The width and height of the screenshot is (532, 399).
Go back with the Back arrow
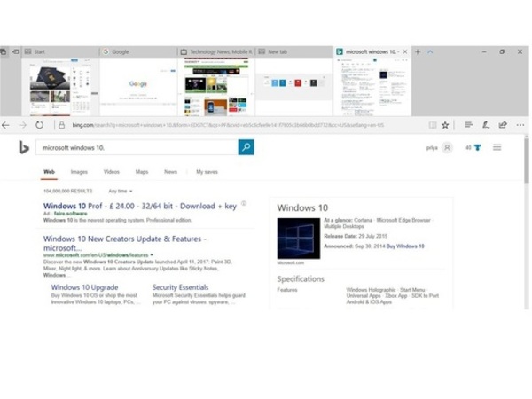[x=7, y=125]
